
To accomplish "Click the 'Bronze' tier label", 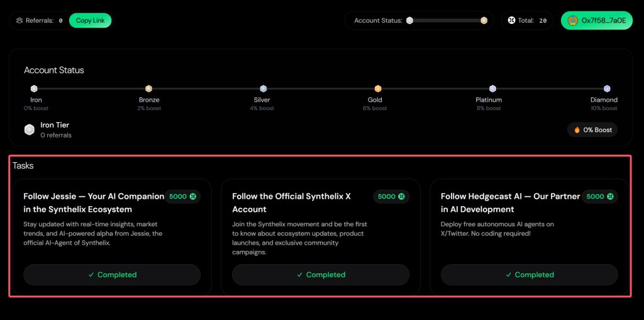I will click(149, 100).
